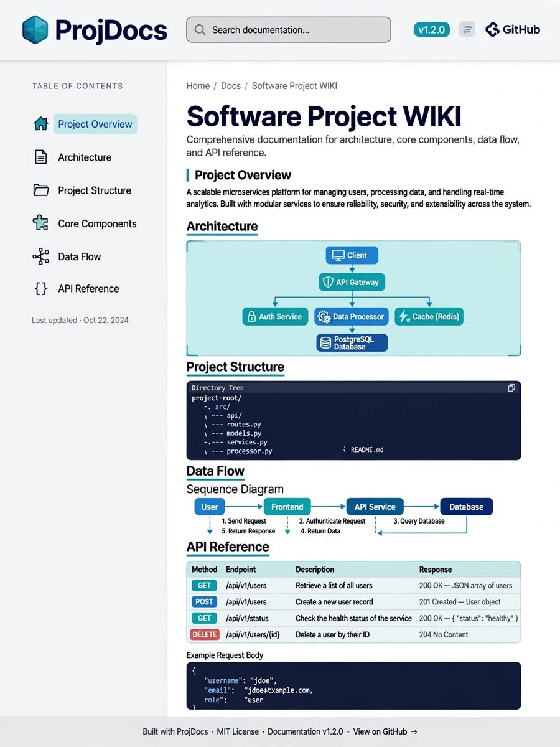Click the Architecture section heading
This screenshot has height=747, width=560.
[x=222, y=227]
